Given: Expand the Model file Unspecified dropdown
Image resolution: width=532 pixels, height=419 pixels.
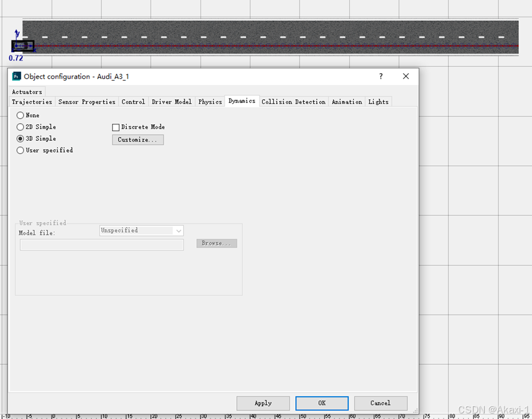Looking at the screenshot, I should click(x=141, y=231).
